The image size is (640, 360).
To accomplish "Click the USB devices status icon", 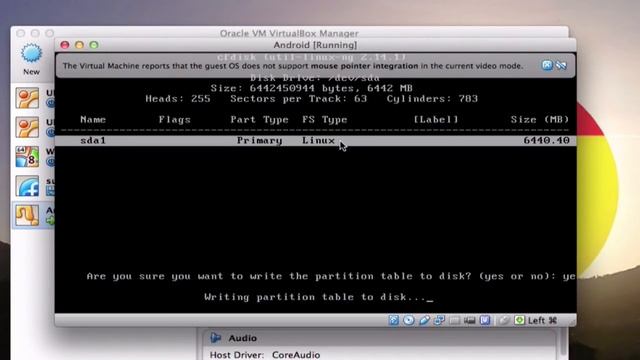I will 424,320.
